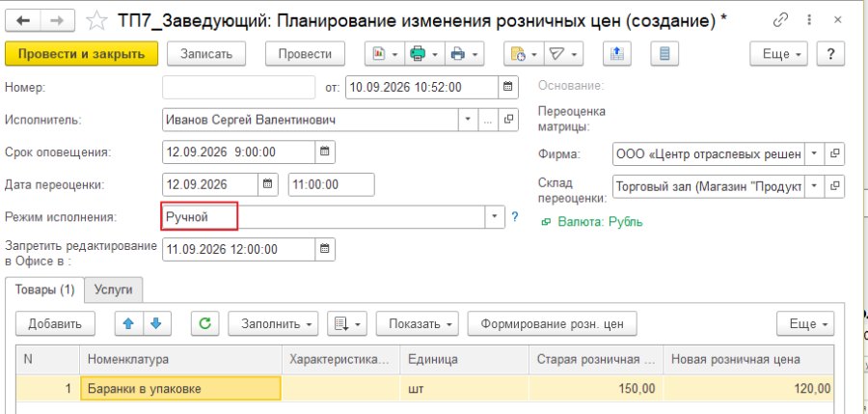Close the document with the X button
The width and height of the screenshot is (868, 414).
tap(837, 20)
